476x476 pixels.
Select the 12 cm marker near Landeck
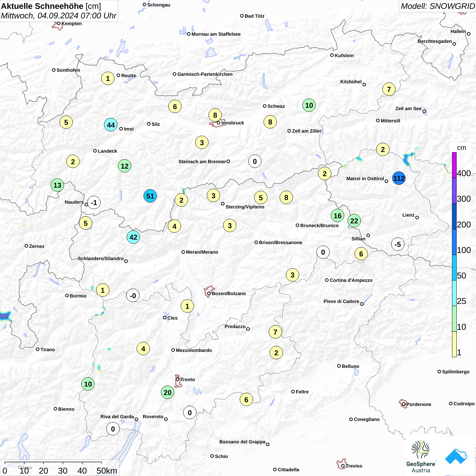[x=125, y=166]
